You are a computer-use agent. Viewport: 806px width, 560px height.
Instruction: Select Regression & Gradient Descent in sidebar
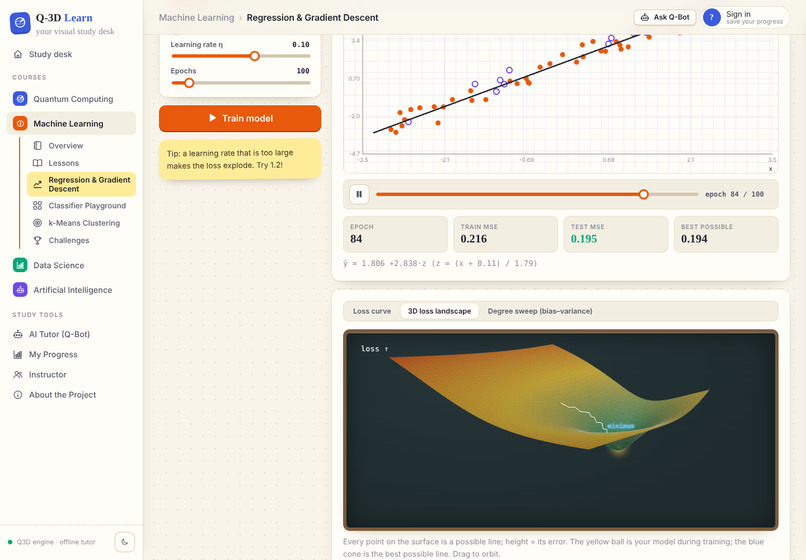82,184
